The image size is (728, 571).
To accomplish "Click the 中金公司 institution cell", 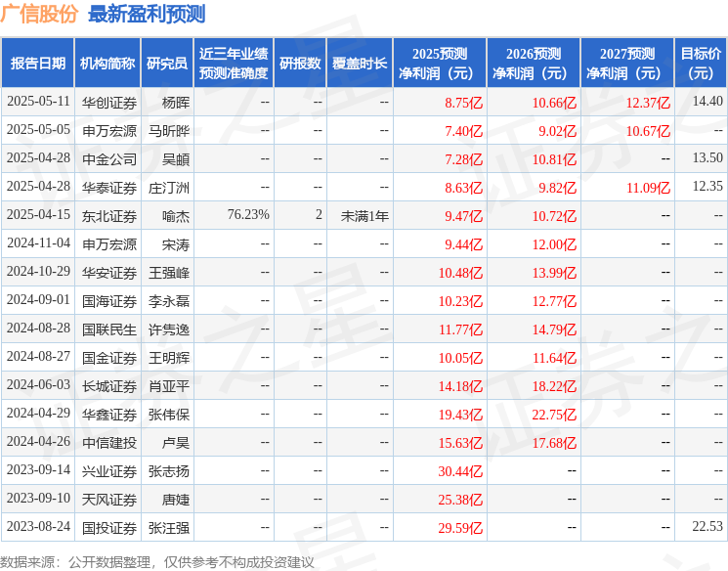I will (x=109, y=159).
